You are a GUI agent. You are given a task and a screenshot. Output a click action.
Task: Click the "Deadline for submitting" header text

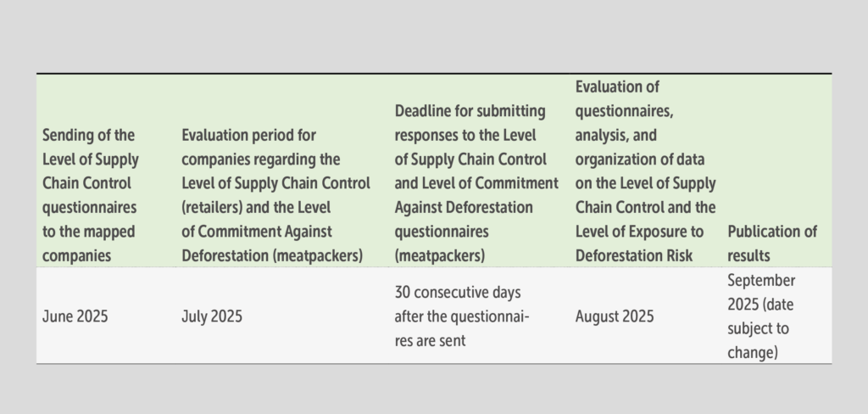click(x=470, y=111)
